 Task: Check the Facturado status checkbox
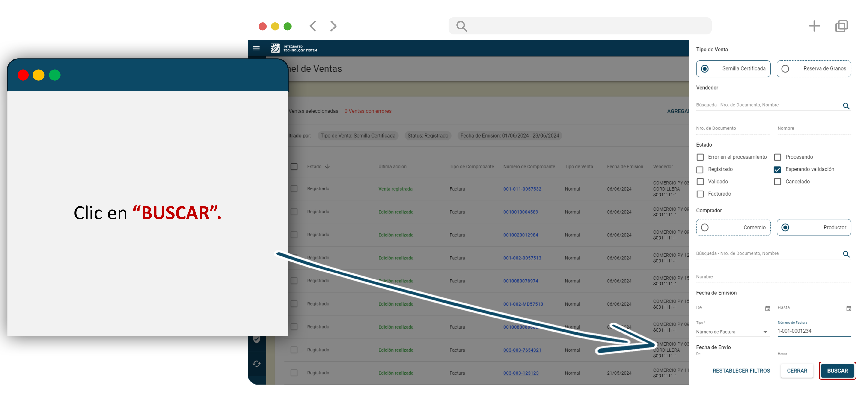tap(700, 194)
